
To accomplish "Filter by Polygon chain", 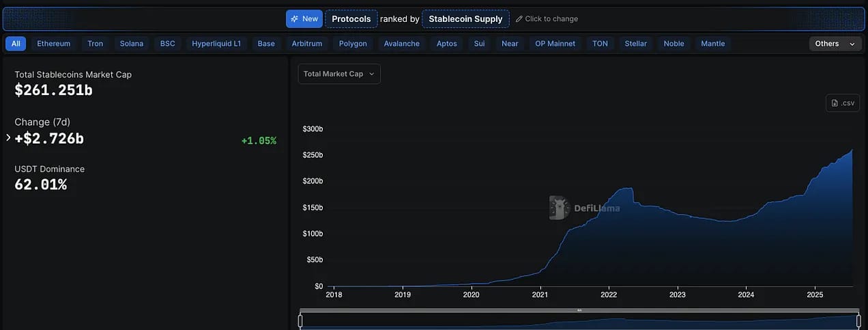I will 353,44.
